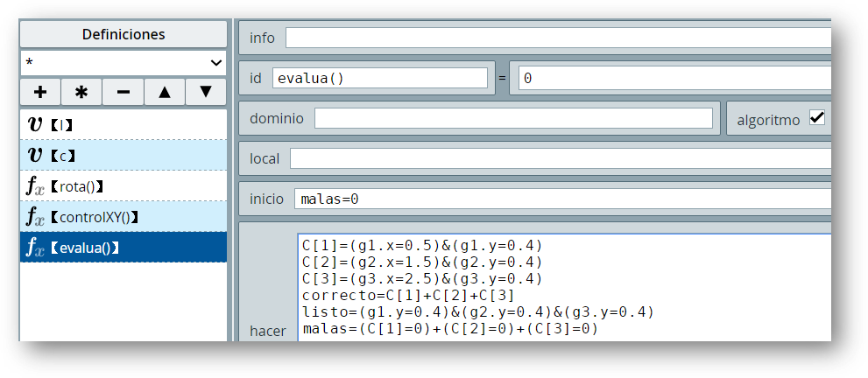This screenshot has height=378, width=868.
Task: Click the local input field
Action: click(561, 158)
